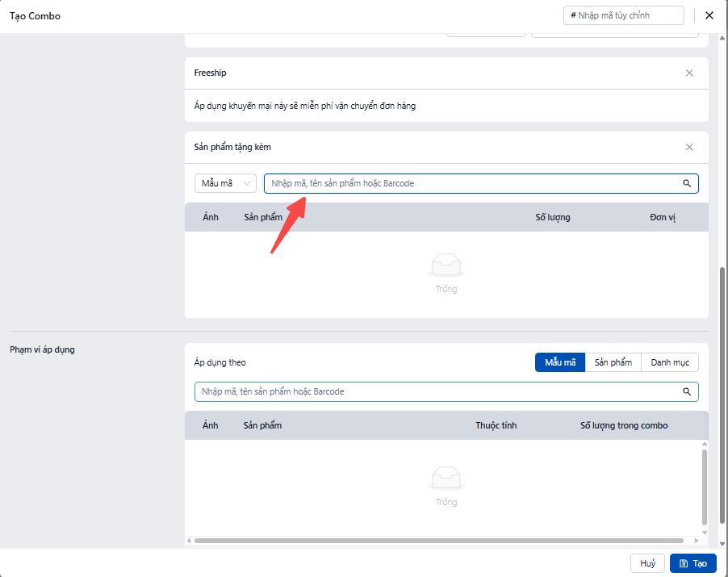
Task: Switch to Sản phẩm under Áp dụng theo
Action: pyautogui.click(x=613, y=362)
